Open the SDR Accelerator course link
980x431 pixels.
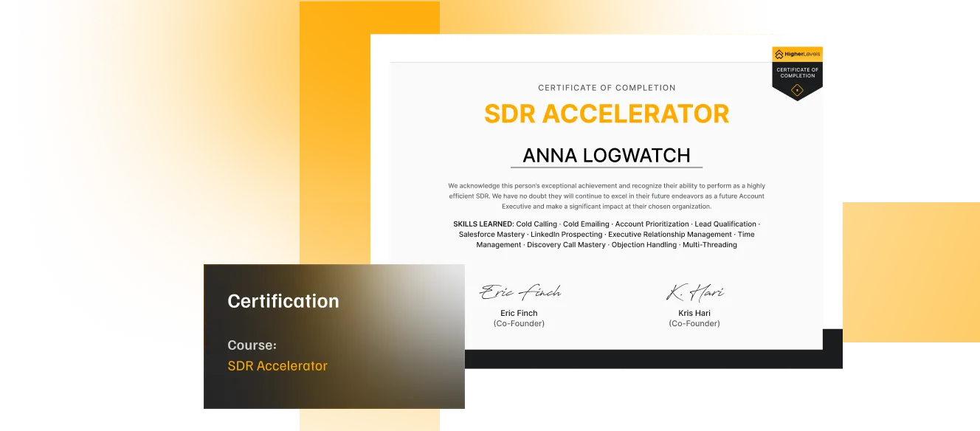277,365
